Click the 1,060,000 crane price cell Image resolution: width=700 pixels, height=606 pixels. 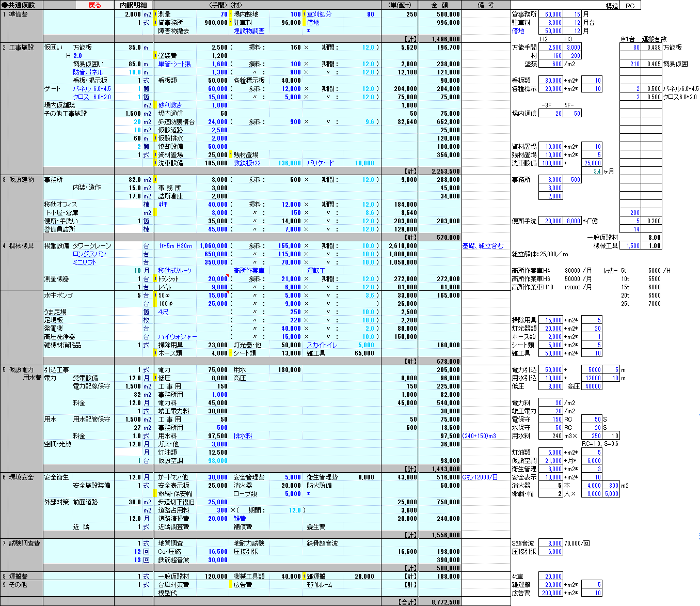coord(214,246)
